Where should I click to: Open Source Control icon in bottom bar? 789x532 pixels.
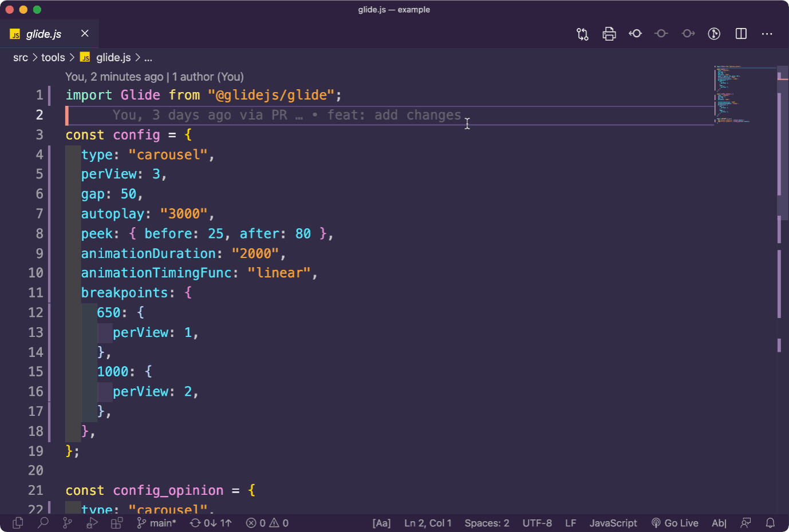click(68, 523)
